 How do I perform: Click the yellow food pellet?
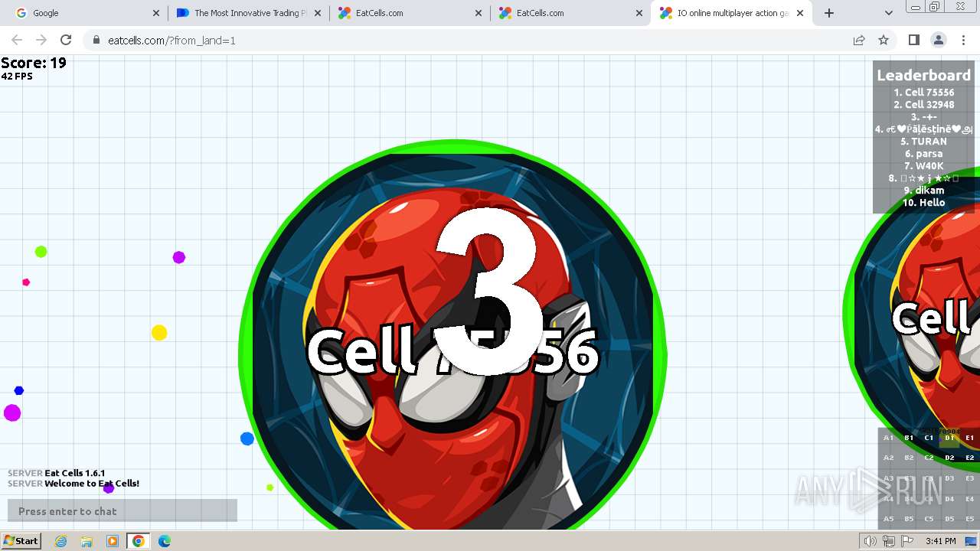[x=159, y=333]
